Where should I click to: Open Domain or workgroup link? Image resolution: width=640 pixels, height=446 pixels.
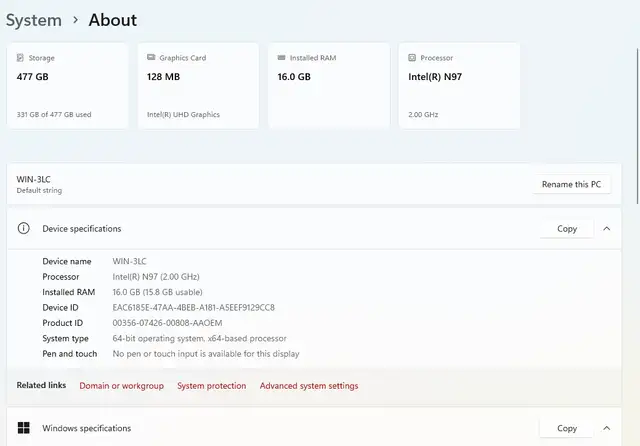click(122, 386)
